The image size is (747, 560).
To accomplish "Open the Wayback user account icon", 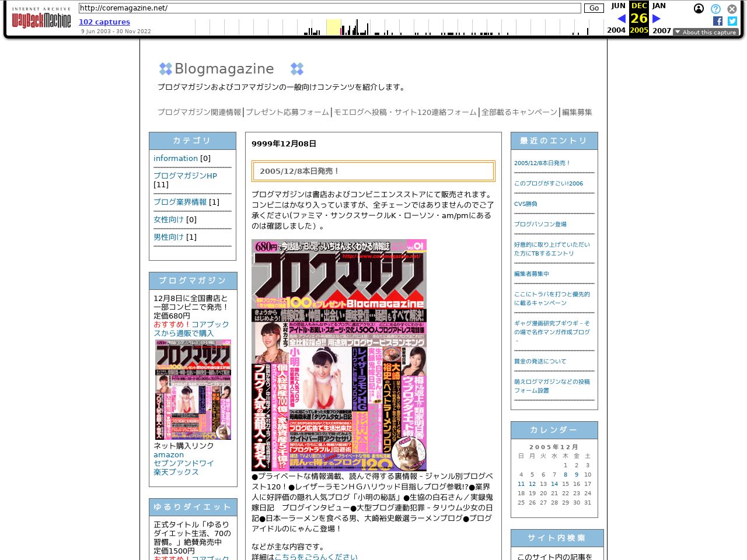I will pyautogui.click(x=699, y=9).
